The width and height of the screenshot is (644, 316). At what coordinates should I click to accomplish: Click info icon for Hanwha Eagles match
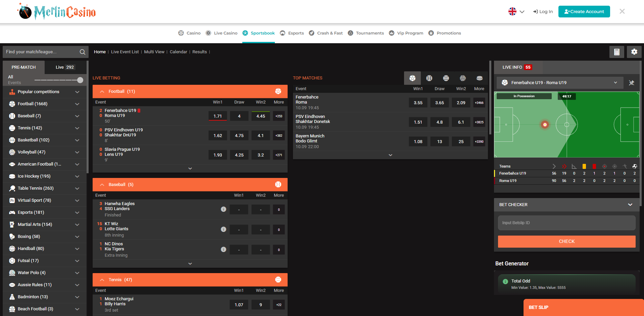(x=224, y=209)
